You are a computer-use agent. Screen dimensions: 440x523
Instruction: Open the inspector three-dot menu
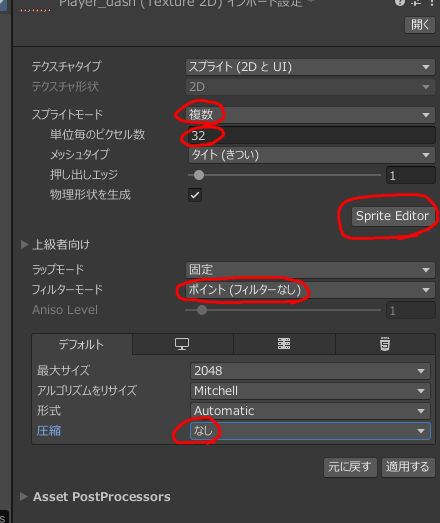click(x=432, y=3)
